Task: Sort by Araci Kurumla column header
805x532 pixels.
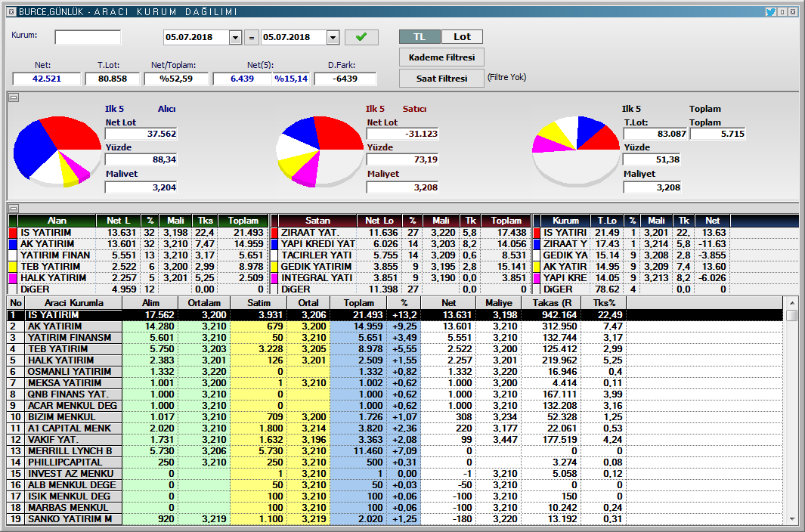Action: point(74,303)
